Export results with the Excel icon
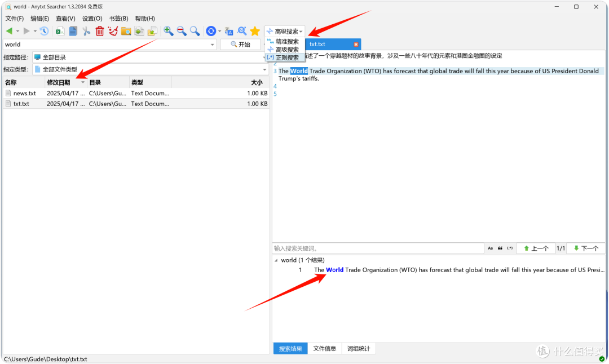 [60, 32]
